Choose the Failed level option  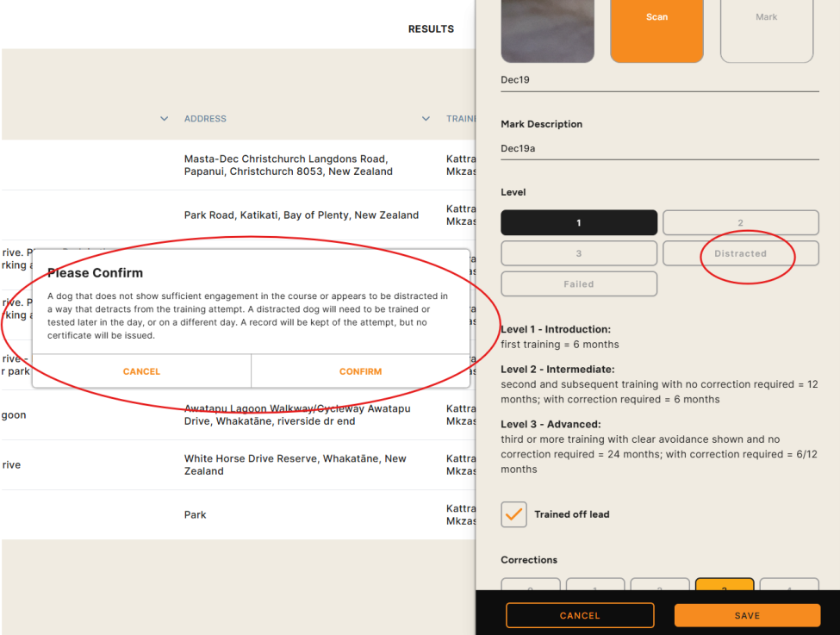579,284
